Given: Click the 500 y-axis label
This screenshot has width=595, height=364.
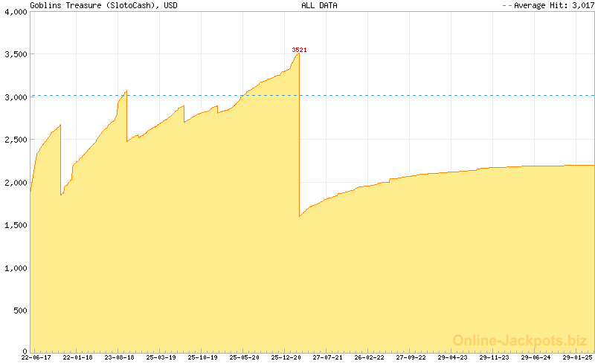Looking at the screenshot, I should coord(19,310).
